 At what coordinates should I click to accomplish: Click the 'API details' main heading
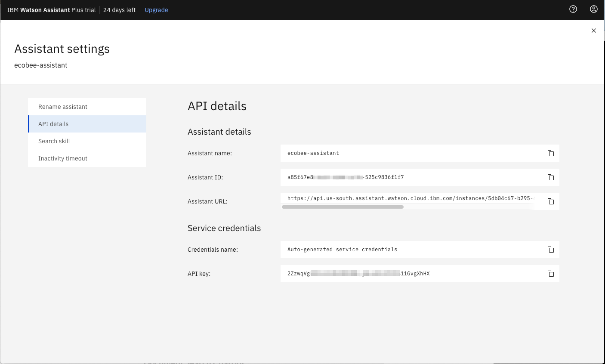point(217,106)
